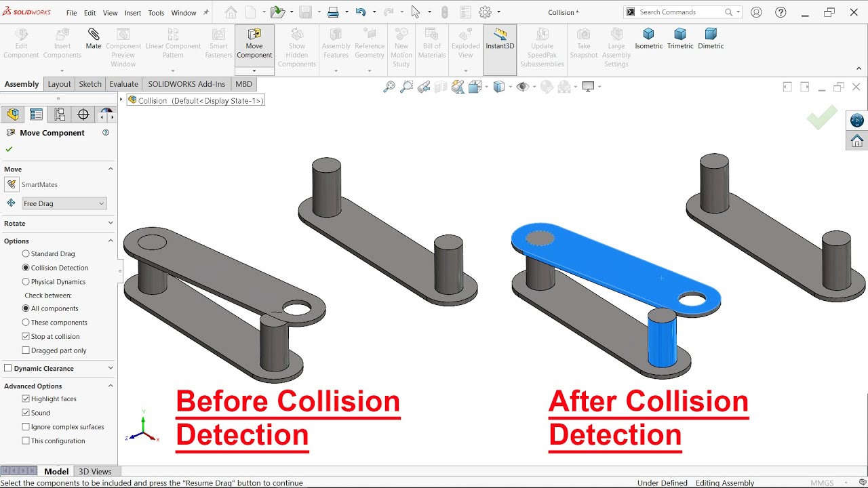The width and height of the screenshot is (868, 488).
Task: Switch to the Sketch tab
Action: [90, 84]
